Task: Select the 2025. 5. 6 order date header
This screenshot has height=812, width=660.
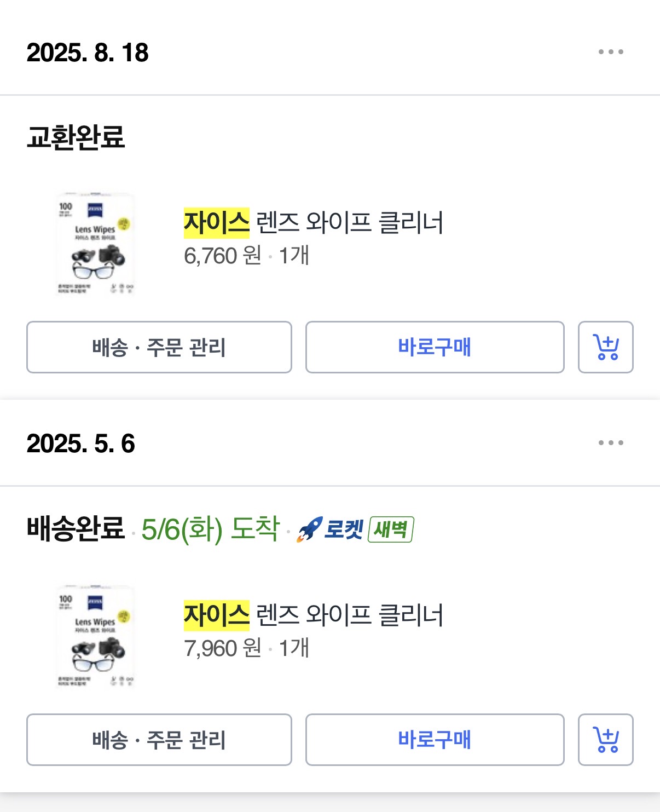Action: pos(80,444)
